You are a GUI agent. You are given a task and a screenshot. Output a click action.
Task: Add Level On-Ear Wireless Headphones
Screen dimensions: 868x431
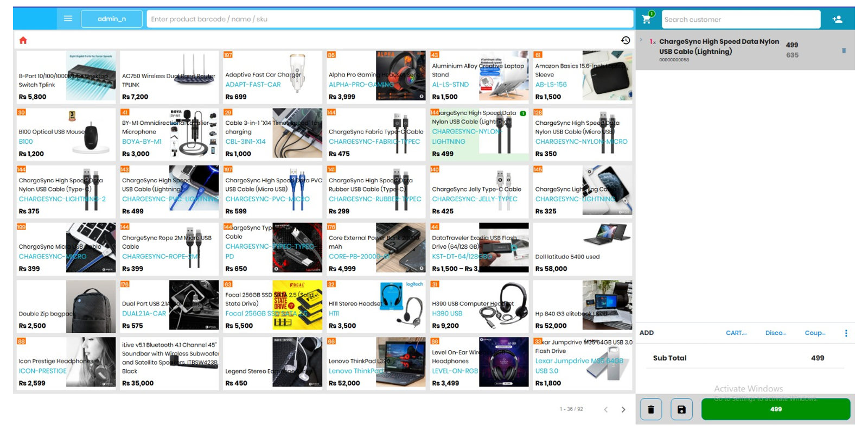480,363
